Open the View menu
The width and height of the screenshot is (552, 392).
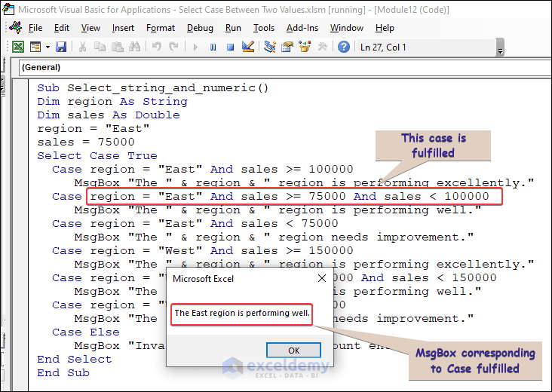pos(90,28)
